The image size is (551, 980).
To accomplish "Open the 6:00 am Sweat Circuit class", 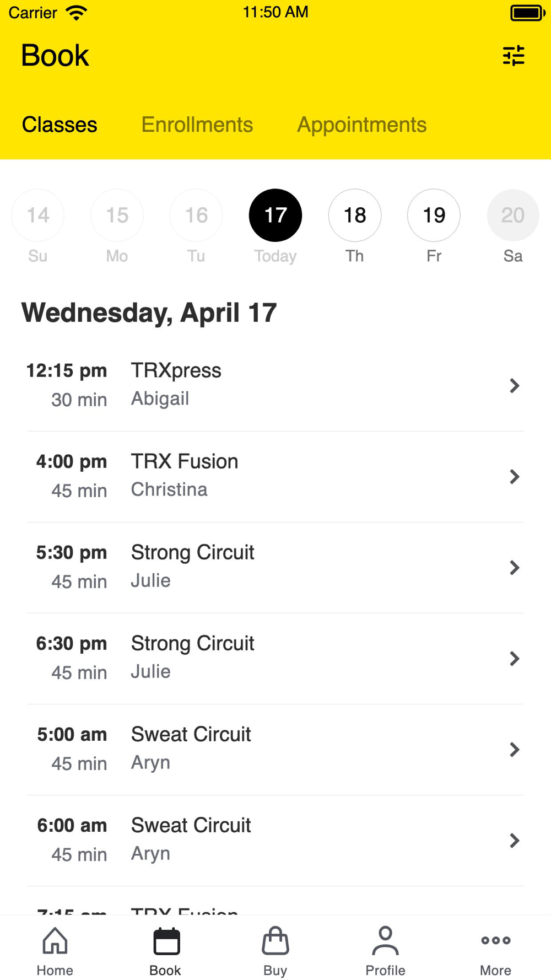I will point(275,840).
